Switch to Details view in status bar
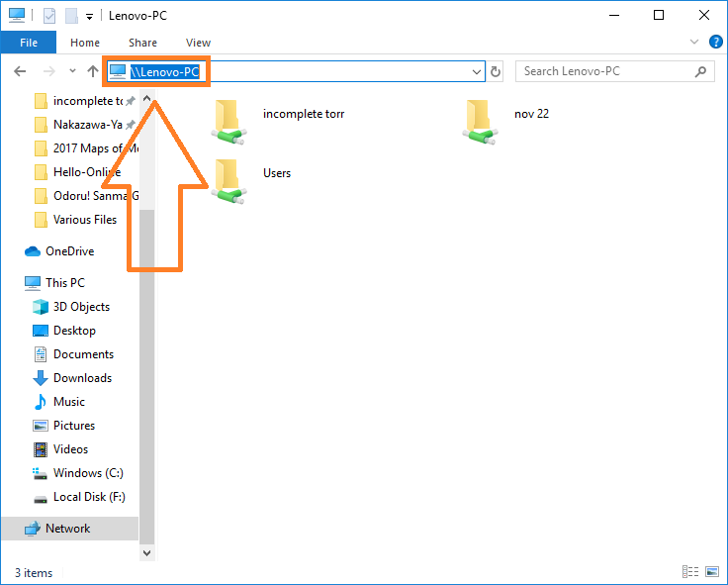This screenshot has width=728, height=585. tap(690, 571)
